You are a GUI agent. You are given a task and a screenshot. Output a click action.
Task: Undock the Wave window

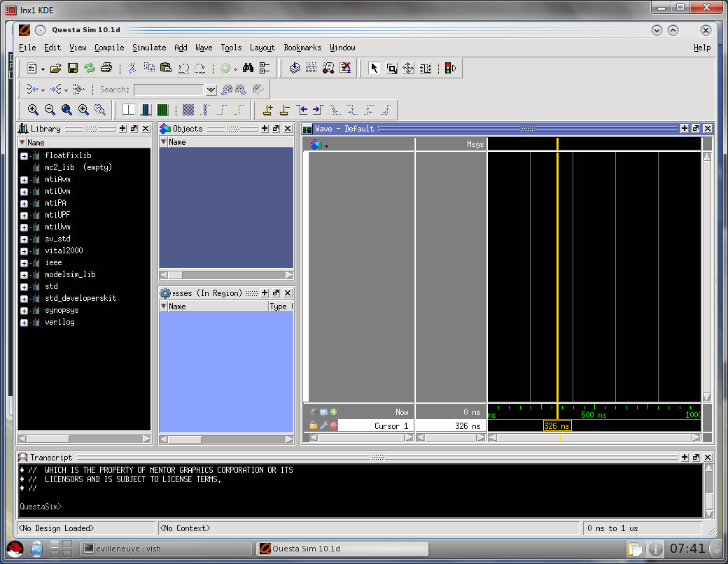[696, 129]
